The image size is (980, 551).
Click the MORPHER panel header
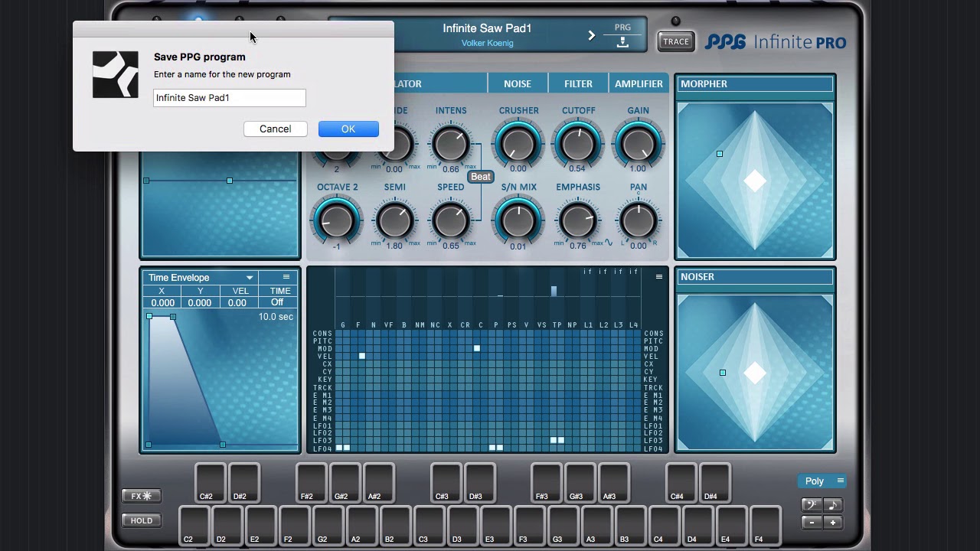click(x=755, y=84)
